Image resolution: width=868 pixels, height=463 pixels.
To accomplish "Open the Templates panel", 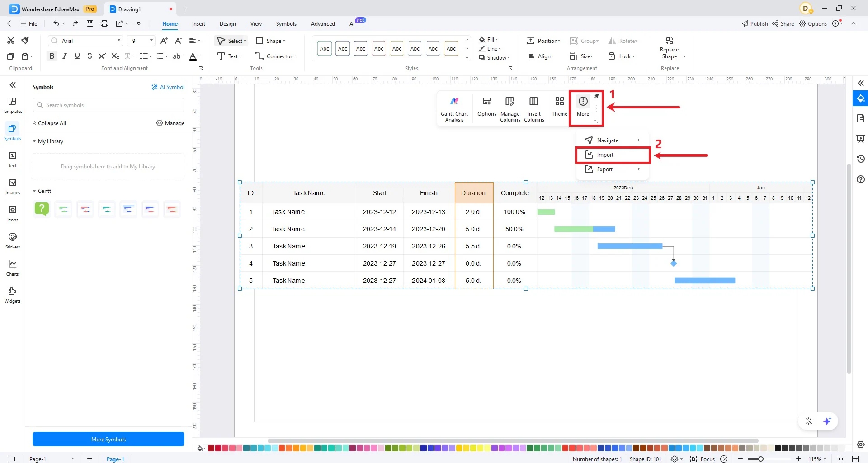I will 12,105.
